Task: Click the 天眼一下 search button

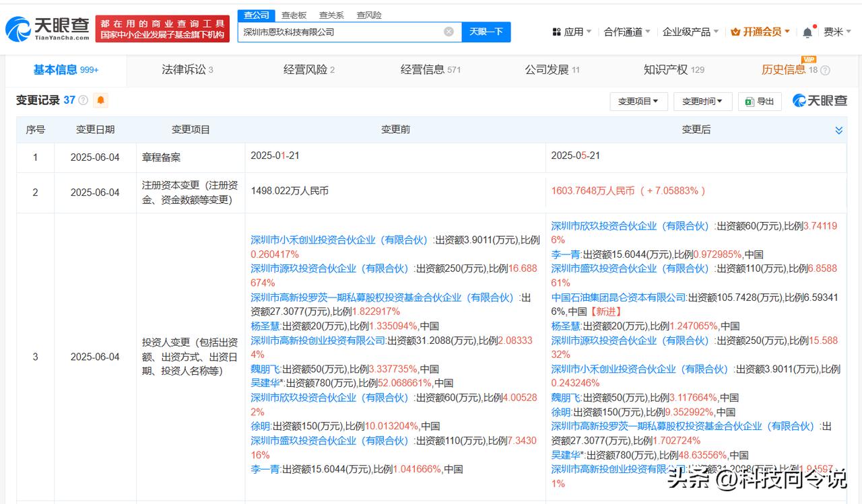Action: pos(486,32)
